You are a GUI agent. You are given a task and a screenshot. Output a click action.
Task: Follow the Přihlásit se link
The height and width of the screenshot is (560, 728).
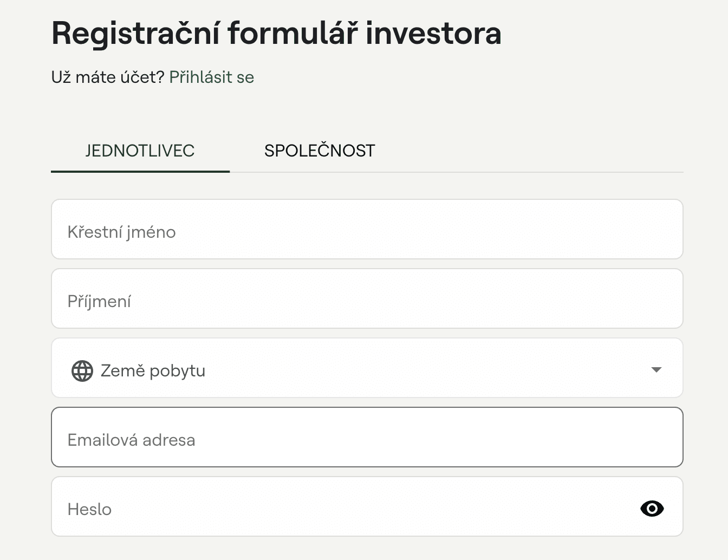(x=211, y=77)
